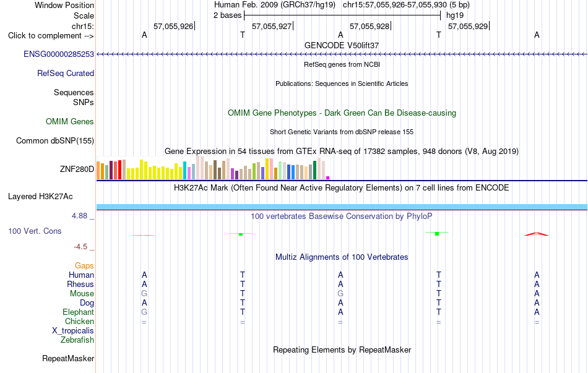The height and width of the screenshot is (373, 588).
Task: Click the cyan bar in GTEx expression chart
Action: (184, 171)
